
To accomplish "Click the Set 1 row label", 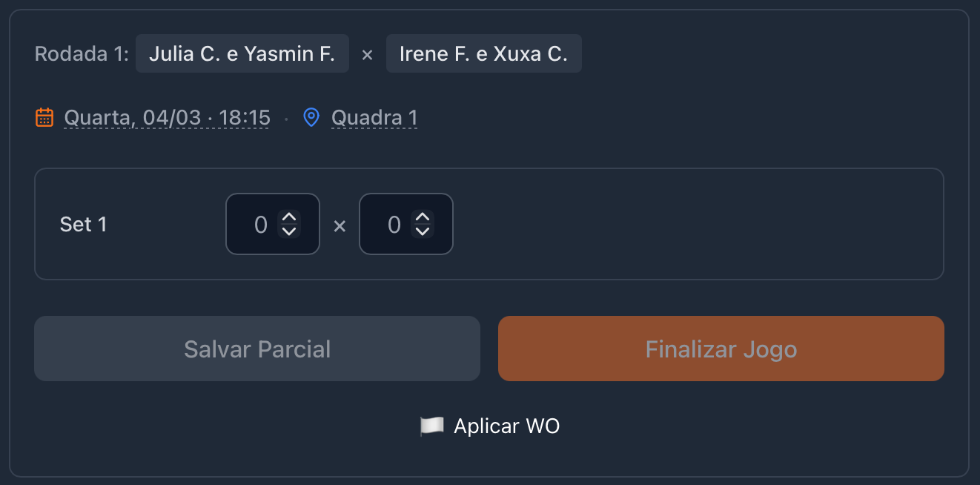I will coord(83,225).
